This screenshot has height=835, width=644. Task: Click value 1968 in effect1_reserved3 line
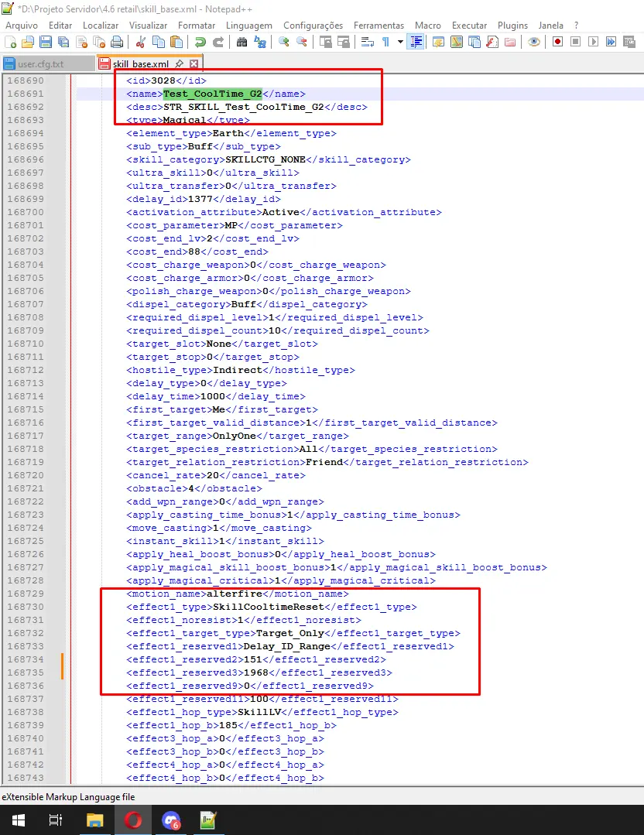click(255, 672)
